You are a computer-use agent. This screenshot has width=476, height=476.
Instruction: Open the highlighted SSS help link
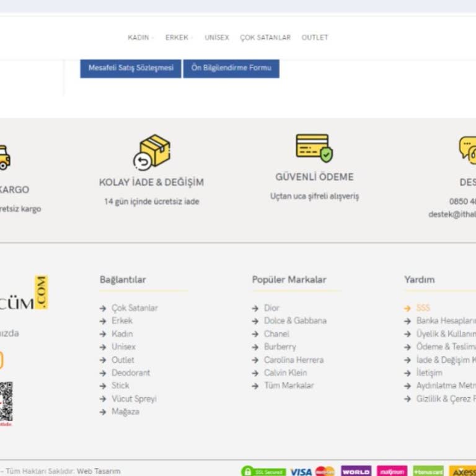[423, 308]
